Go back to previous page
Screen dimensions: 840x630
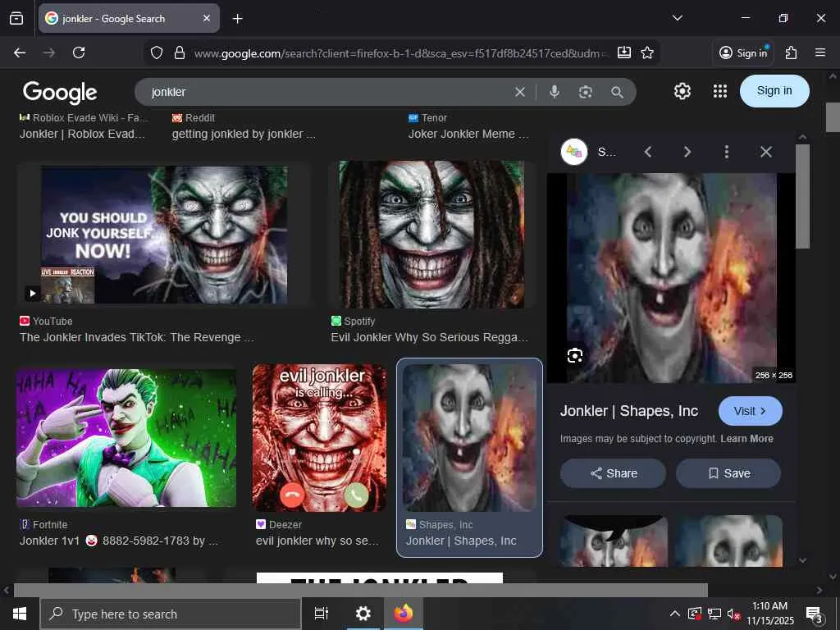coord(20,52)
